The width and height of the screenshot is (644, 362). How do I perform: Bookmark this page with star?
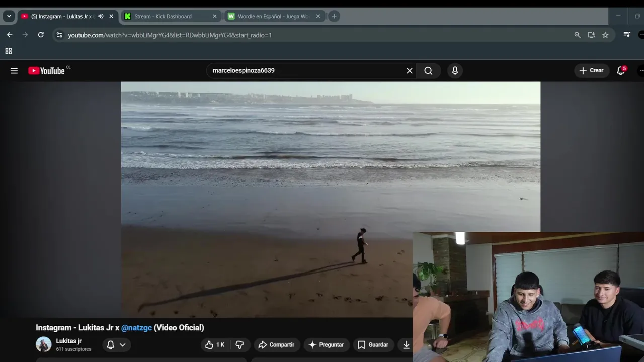[x=605, y=35]
